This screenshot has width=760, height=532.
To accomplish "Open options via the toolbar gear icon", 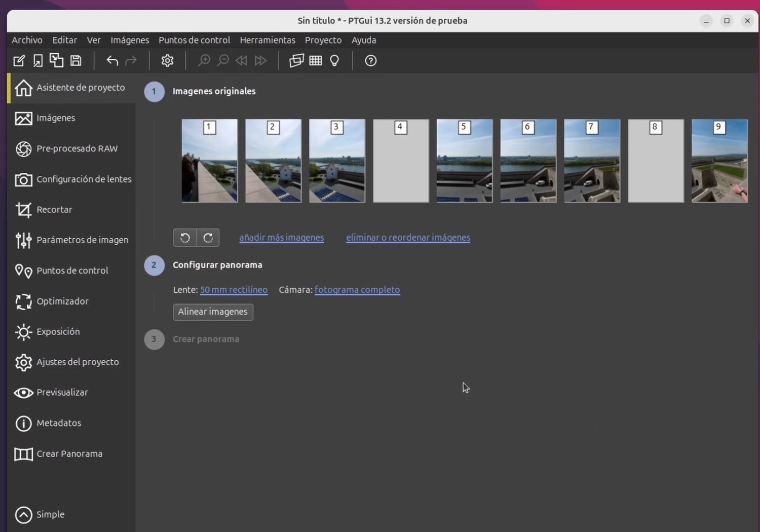I will click(167, 61).
